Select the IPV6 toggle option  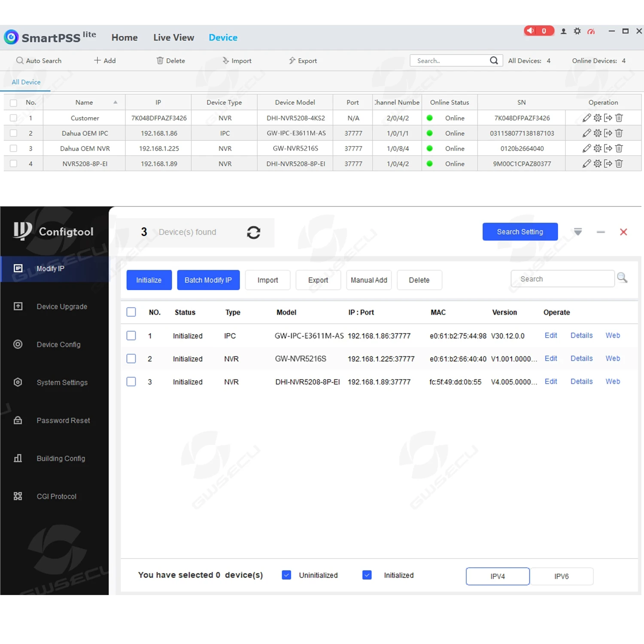coord(562,576)
